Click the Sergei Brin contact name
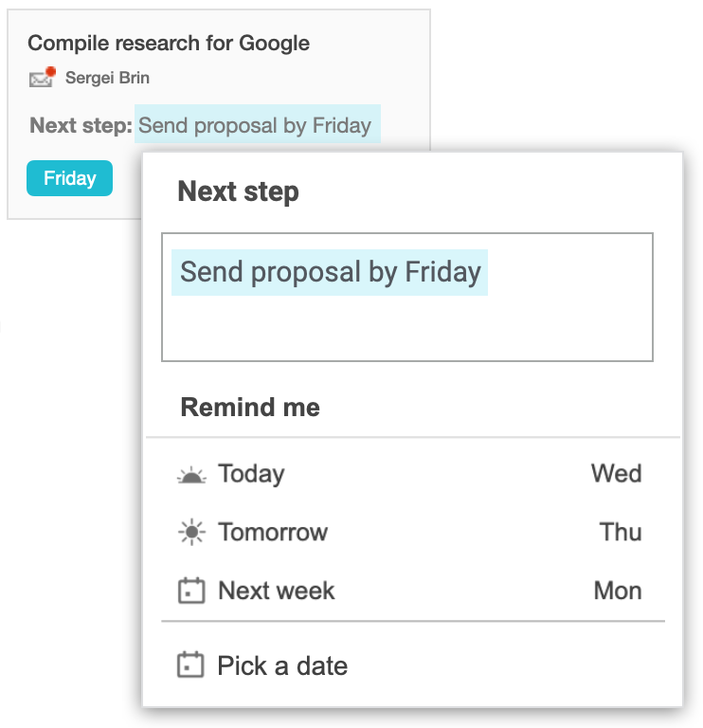This screenshot has height=728, width=703. point(107,78)
